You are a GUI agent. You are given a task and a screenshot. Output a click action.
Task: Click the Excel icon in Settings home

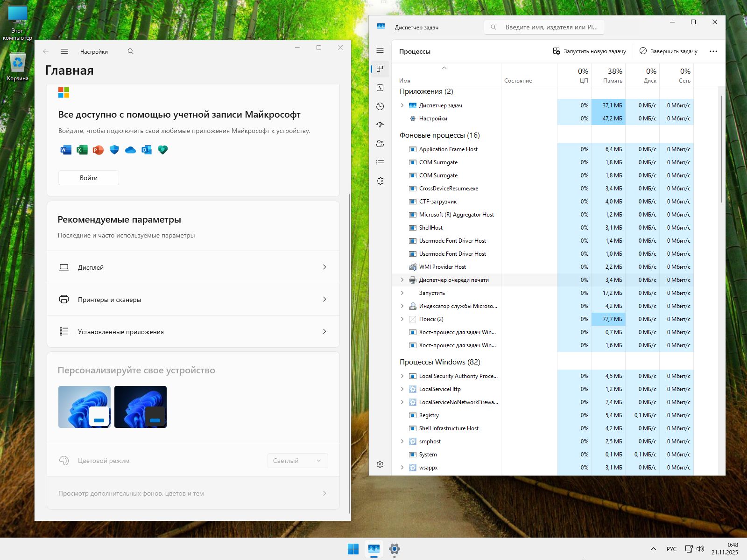(x=82, y=150)
